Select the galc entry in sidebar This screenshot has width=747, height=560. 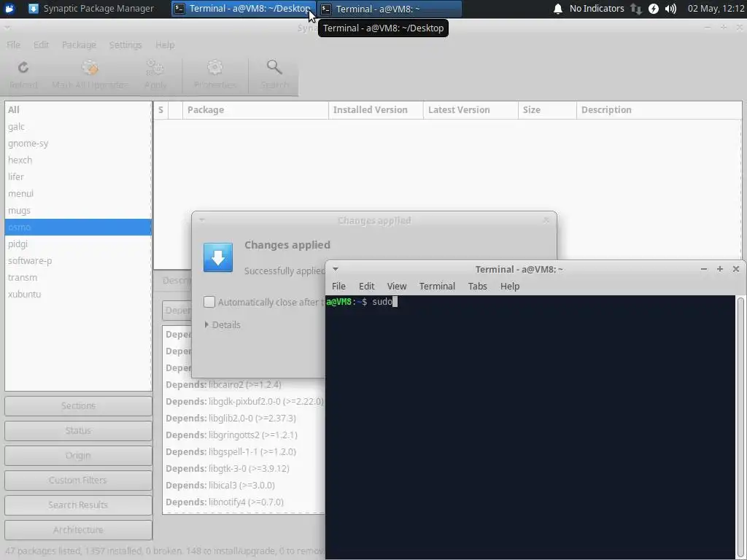click(x=78, y=127)
